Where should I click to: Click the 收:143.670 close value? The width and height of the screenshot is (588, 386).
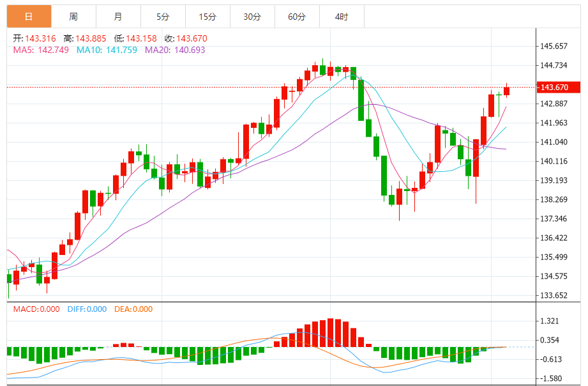(186, 38)
